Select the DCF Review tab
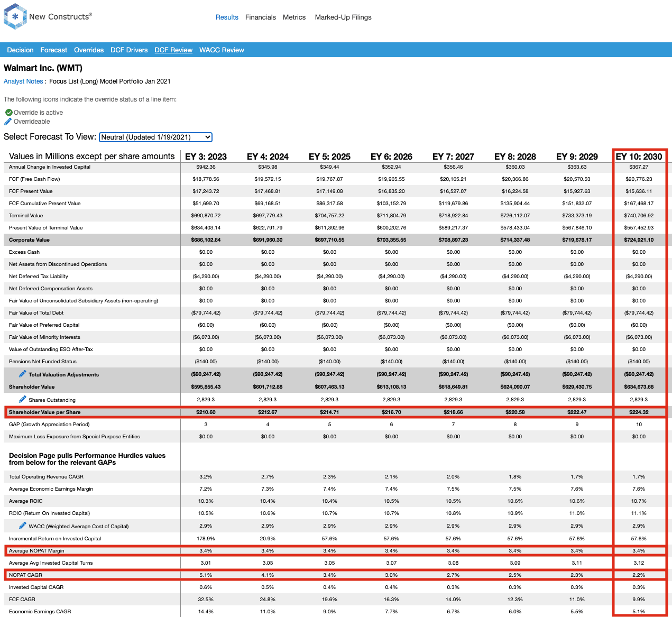672x617 pixels. [x=173, y=50]
